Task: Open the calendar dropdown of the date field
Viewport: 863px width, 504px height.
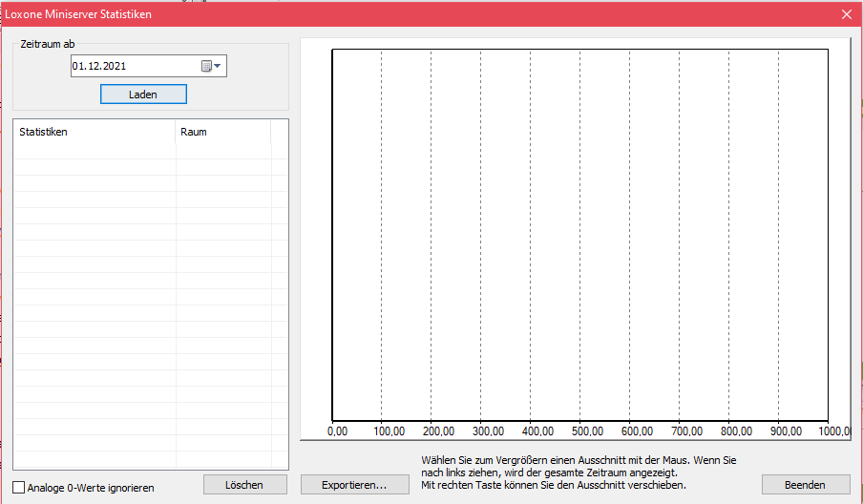Action: click(x=211, y=66)
